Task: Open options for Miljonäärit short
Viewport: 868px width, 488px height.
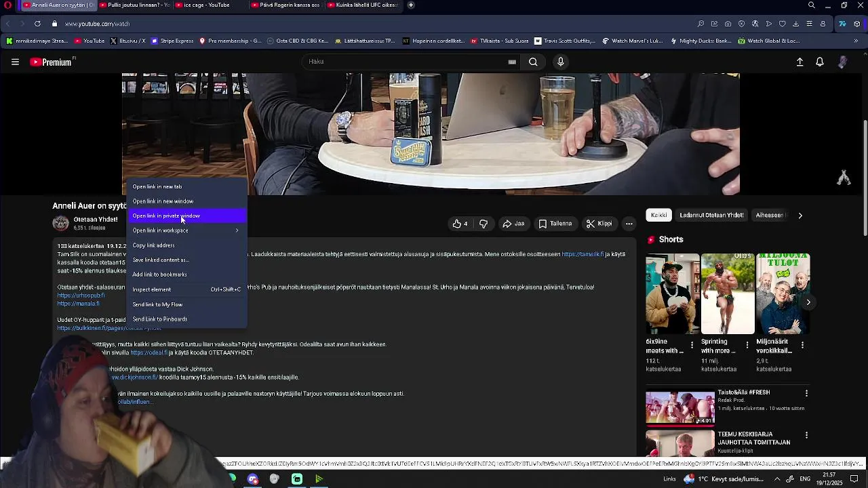Action: (802, 345)
